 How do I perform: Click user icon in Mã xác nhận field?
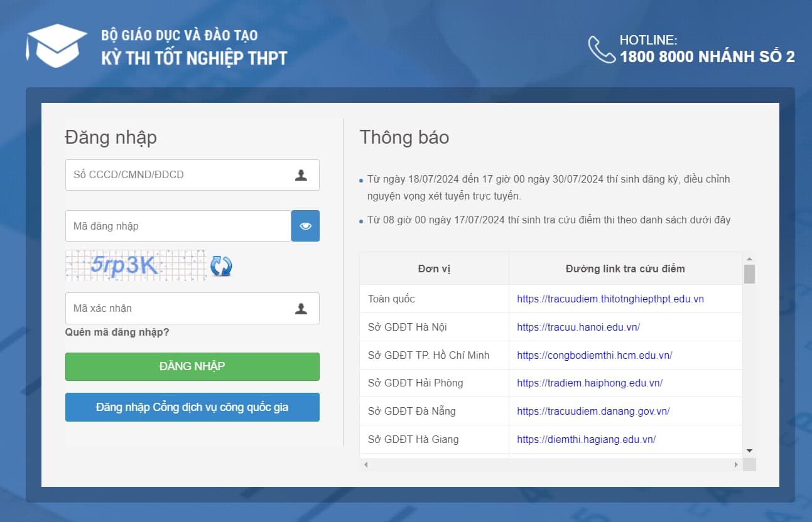301,308
